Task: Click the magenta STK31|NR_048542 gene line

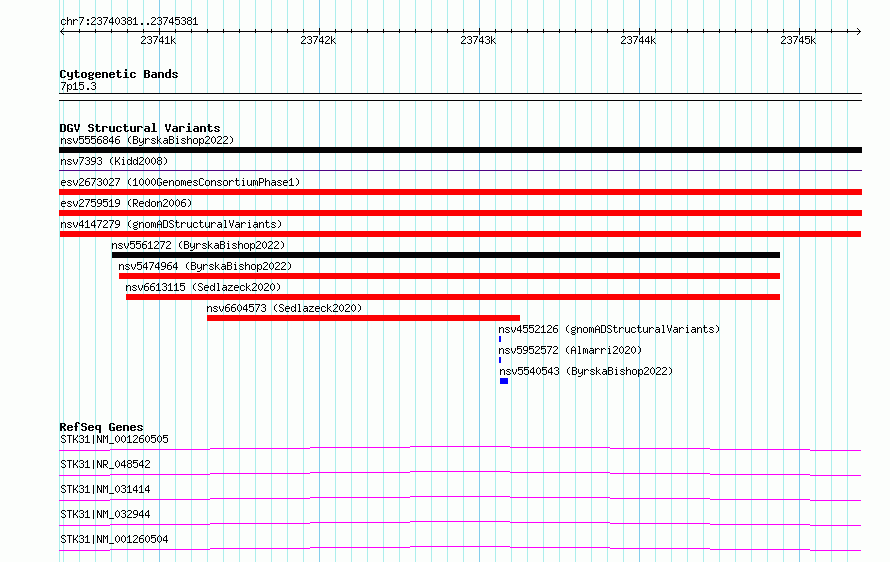Action: (460, 473)
